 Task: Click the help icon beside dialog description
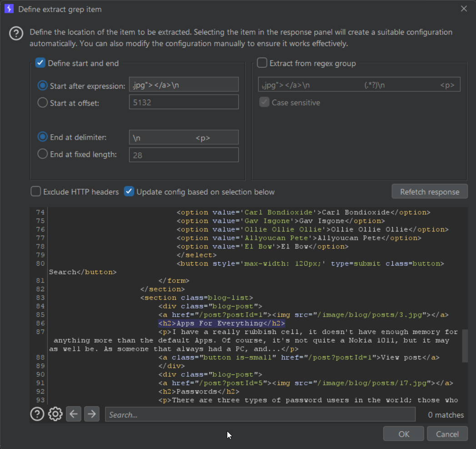coord(16,34)
